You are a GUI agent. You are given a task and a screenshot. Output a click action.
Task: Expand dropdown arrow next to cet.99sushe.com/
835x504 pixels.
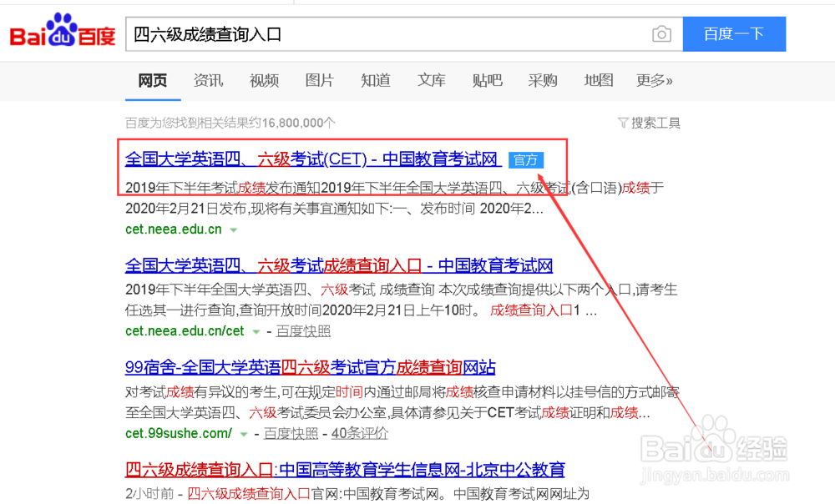243,434
